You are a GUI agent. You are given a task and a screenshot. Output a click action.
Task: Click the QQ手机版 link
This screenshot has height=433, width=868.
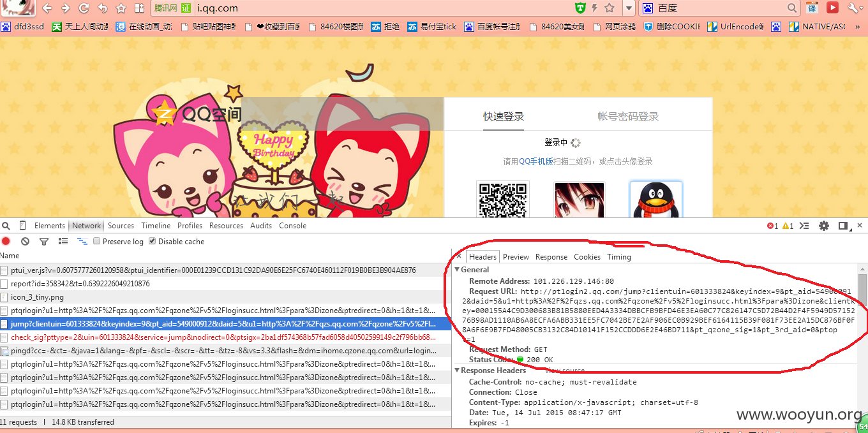[535, 161]
